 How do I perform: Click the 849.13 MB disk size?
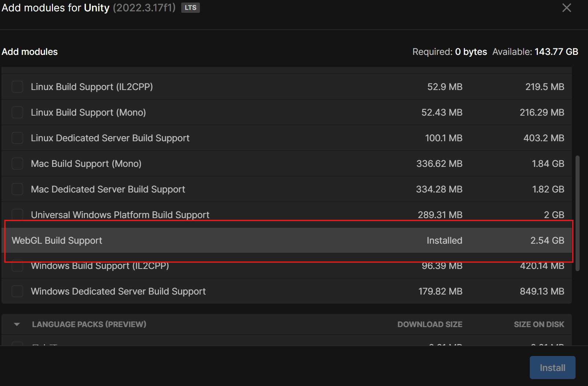542,291
